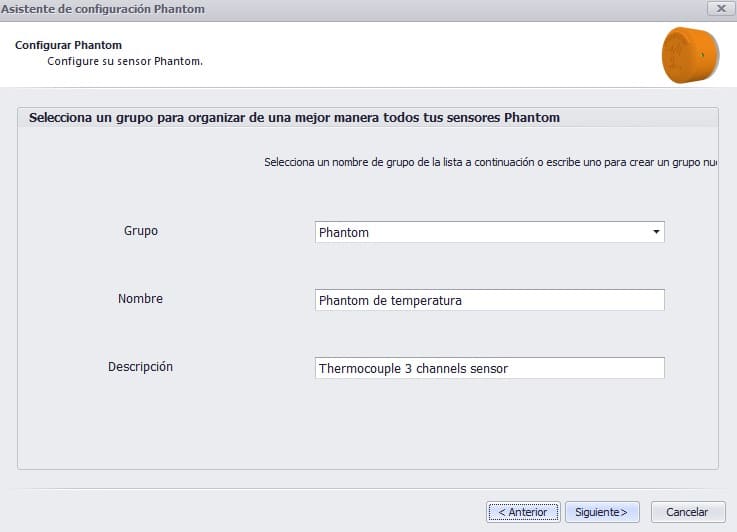Click the 'Phantom de temperatura' name text
The height and width of the screenshot is (532, 737).
click(x=390, y=301)
